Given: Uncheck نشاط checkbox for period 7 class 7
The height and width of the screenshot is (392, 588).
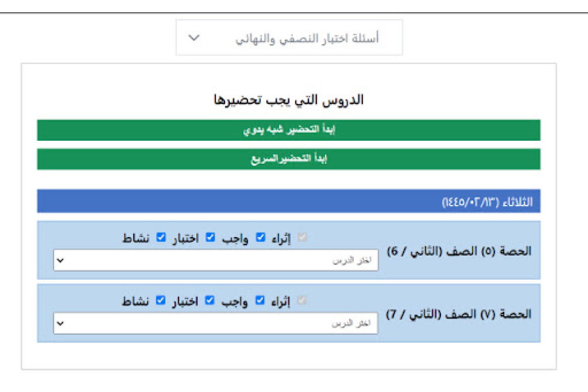Looking at the screenshot, I should pos(161,300).
